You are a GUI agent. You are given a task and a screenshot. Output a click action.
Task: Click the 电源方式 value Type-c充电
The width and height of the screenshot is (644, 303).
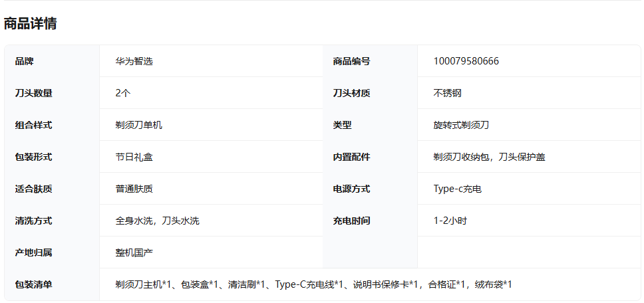click(457, 189)
